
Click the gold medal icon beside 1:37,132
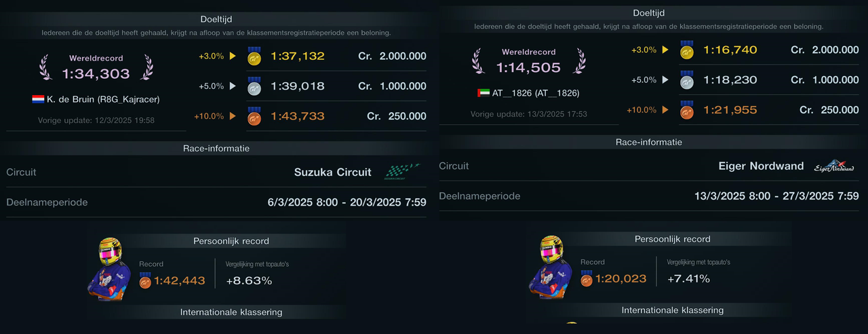coord(254,56)
